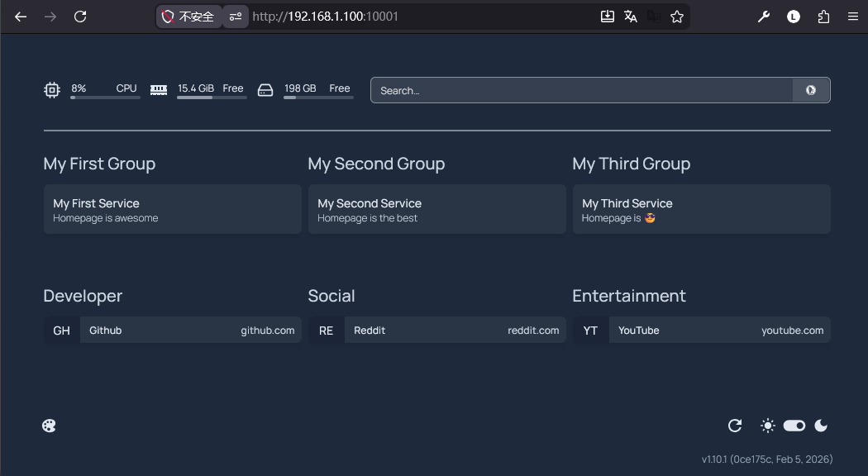Click the disk storage icon
Screen dimensions: 868x476
pyautogui.click(x=265, y=90)
